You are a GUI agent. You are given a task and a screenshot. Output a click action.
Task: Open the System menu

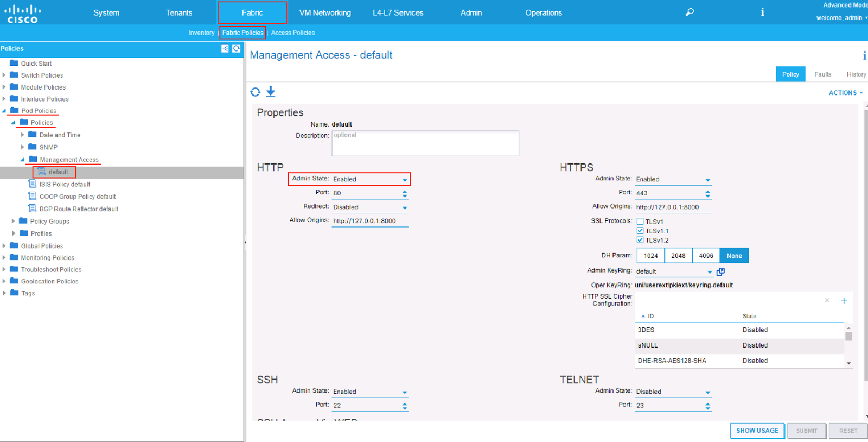106,12
